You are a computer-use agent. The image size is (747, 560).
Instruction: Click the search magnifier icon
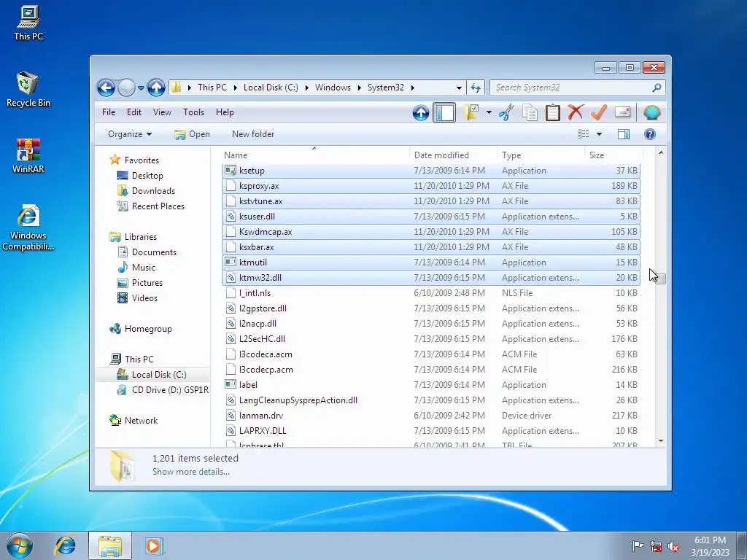(657, 87)
